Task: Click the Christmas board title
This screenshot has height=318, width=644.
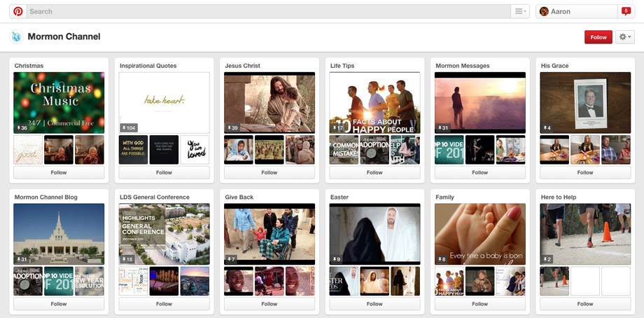Action: [29, 66]
